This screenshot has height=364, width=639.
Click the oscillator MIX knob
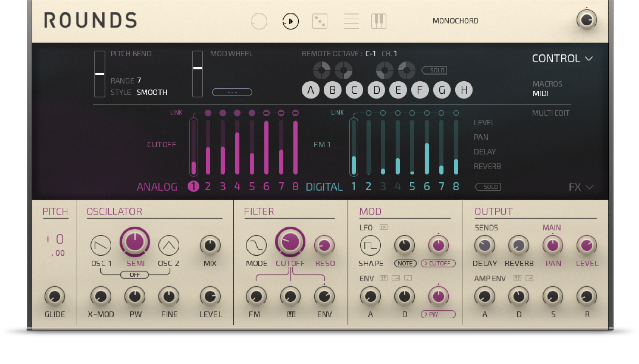coord(210,245)
